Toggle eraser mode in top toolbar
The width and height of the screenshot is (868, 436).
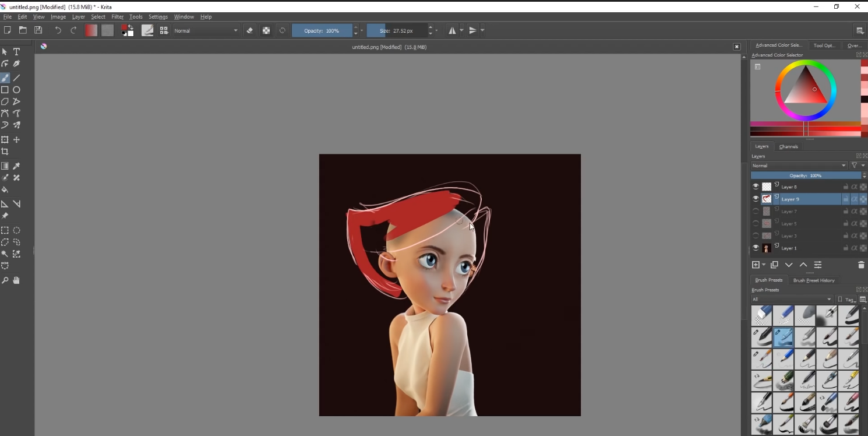pos(250,30)
